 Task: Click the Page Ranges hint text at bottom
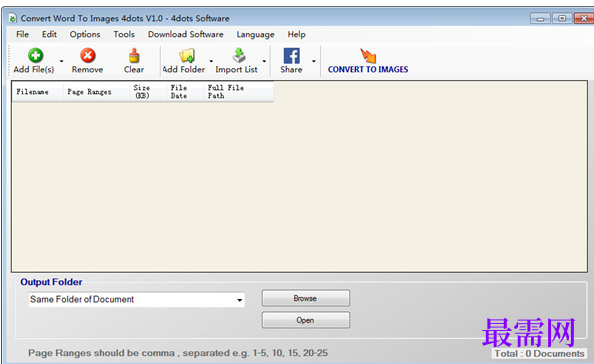tap(178, 353)
